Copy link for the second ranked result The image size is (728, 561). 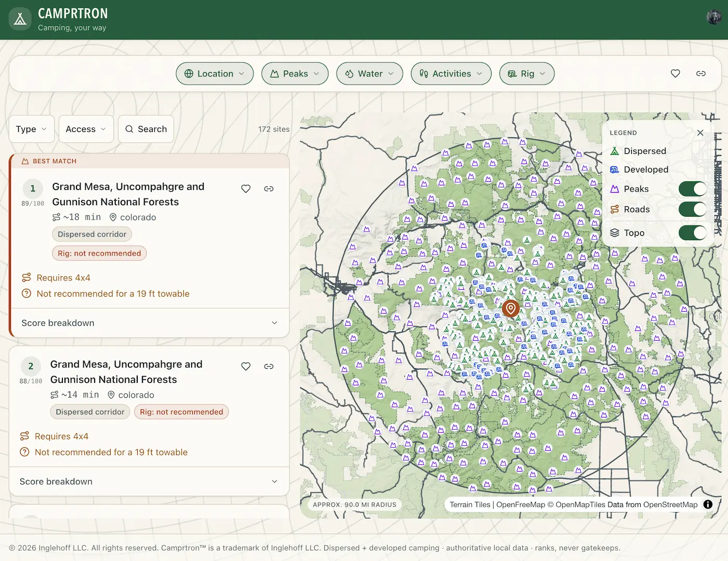pyautogui.click(x=269, y=366)
